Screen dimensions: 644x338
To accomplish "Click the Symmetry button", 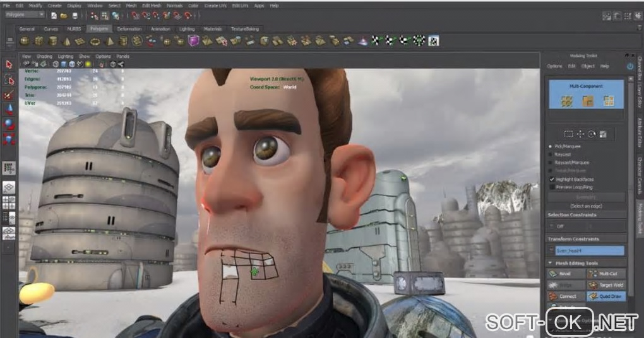I will [x=586, y=197].
